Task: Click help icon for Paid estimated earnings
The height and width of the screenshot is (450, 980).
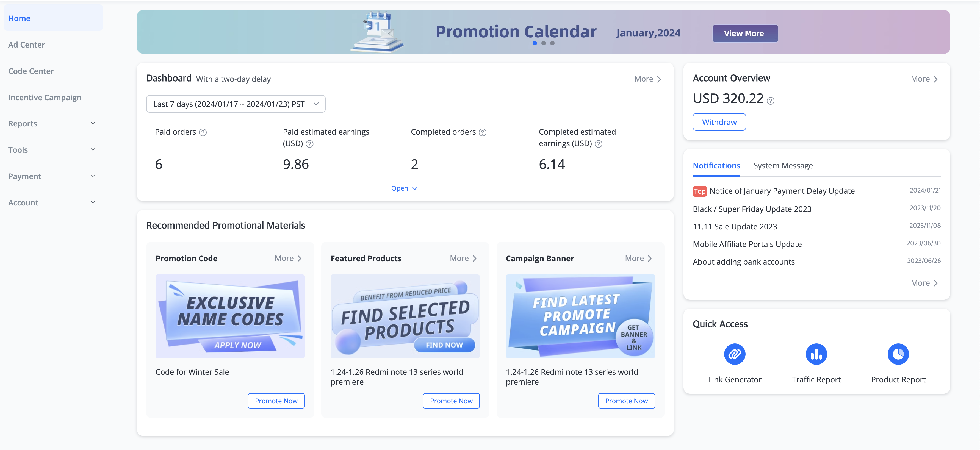Action: tap(310, 144)
